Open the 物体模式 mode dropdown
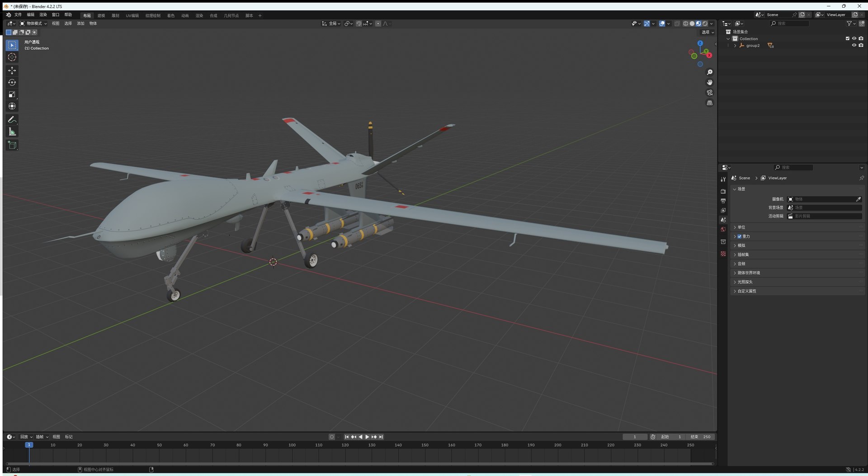This screenshot has width=868, height=476. [33, 24]
